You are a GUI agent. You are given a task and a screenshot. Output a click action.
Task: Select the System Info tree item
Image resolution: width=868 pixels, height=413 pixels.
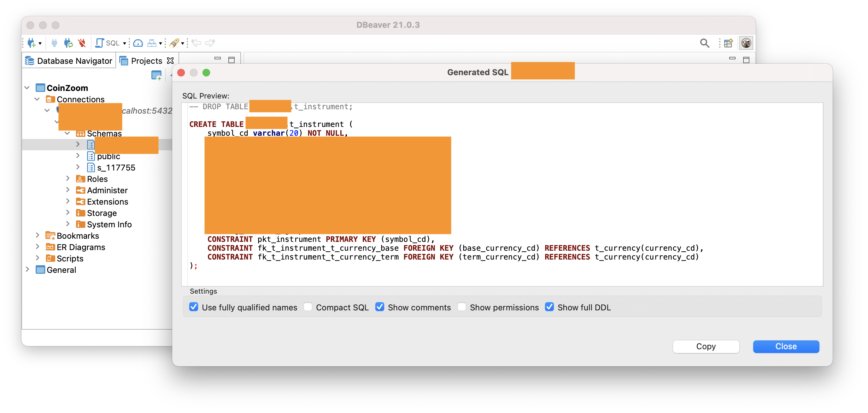click(x=104, y=224)
